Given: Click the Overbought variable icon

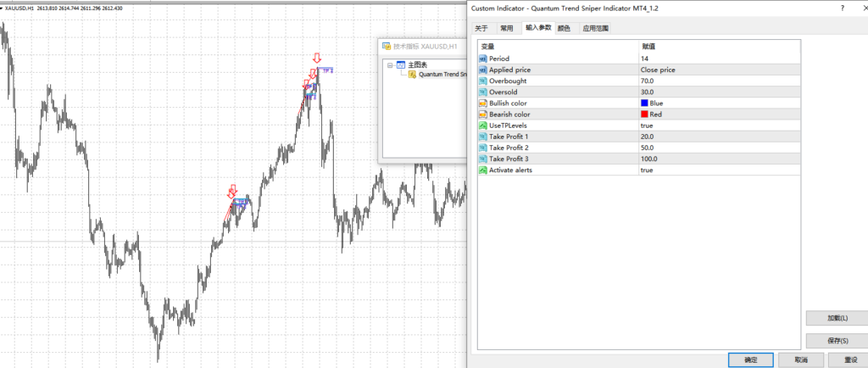Looking at the screenshot, I should coord(483,81).
